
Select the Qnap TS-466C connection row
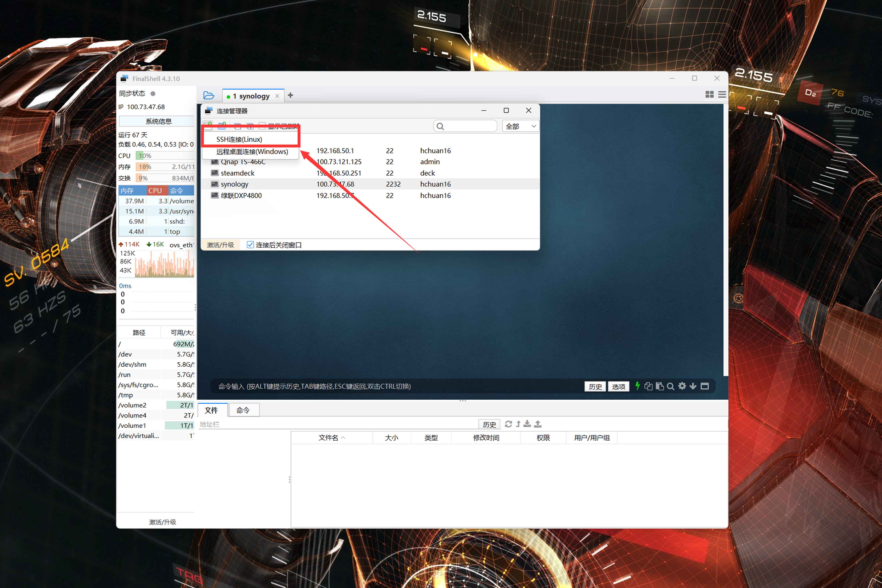[x=370, y=162]
